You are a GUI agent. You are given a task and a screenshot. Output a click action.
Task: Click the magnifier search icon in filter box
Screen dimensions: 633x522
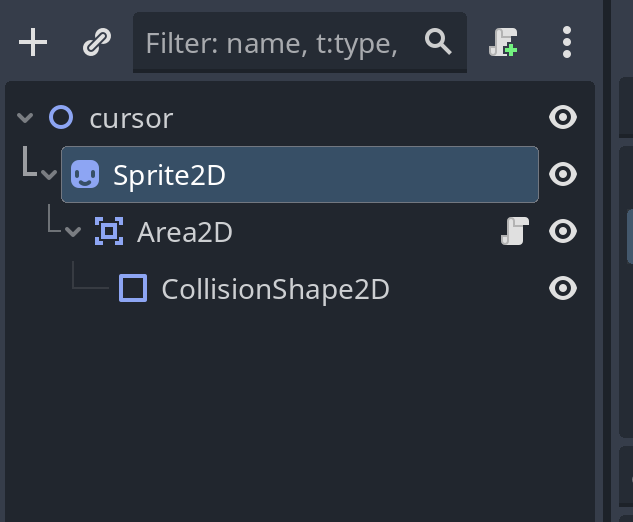[x=438, y=42]
